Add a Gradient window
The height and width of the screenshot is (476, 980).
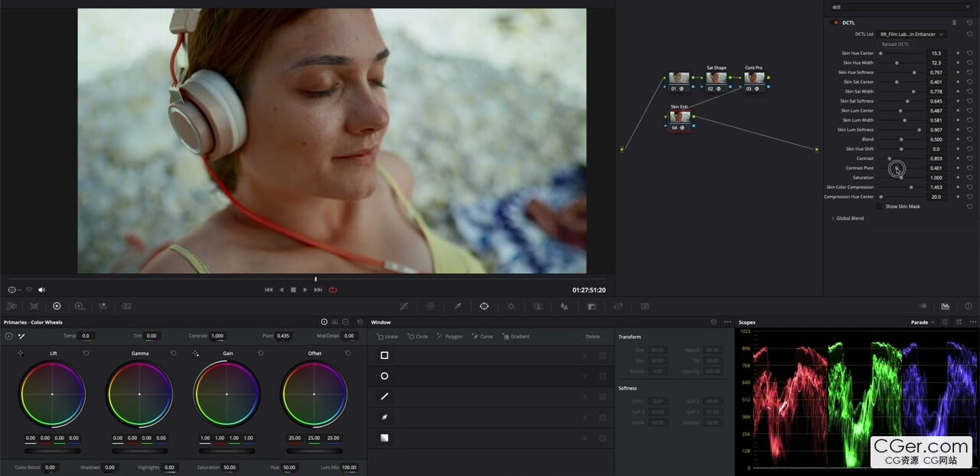pos(516,337)
